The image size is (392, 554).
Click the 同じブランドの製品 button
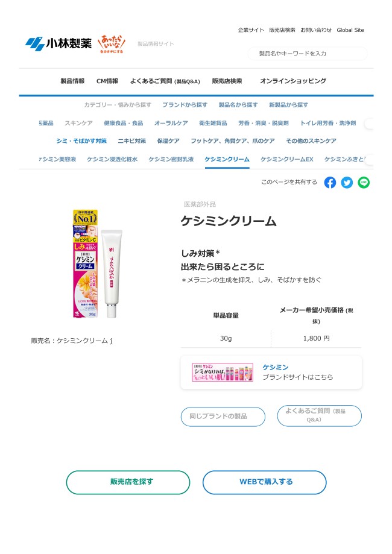[x=223, y=417]
